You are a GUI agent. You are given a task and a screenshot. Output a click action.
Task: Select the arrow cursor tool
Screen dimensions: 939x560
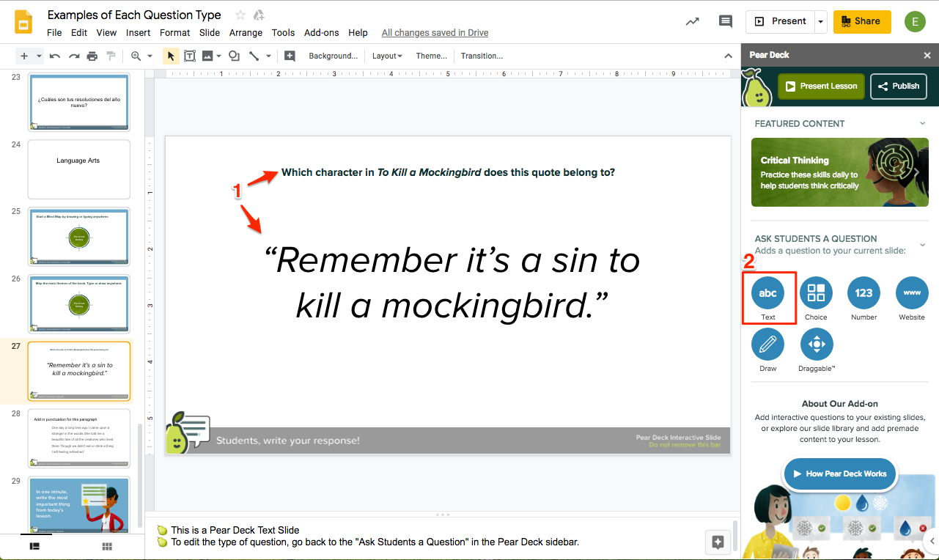171,56
